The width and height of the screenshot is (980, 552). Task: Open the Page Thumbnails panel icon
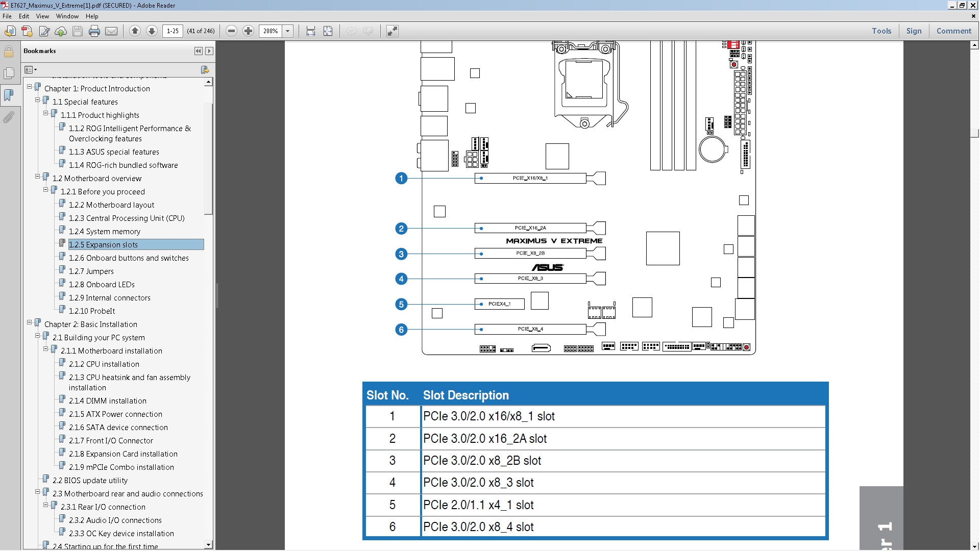tap(9, 73)
